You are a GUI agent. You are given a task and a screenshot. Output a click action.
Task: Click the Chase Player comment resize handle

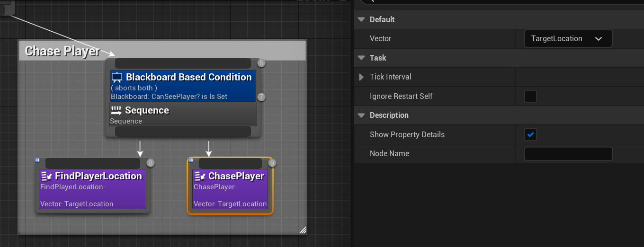click(x=303, y=230)
